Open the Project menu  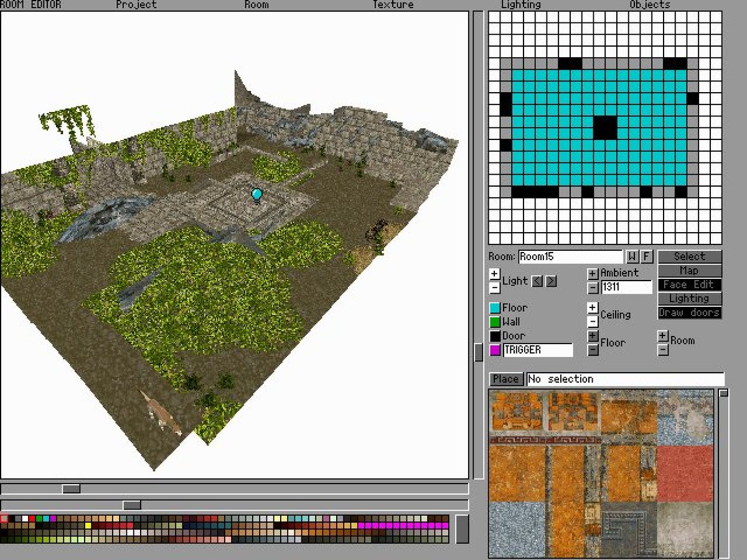136,5
